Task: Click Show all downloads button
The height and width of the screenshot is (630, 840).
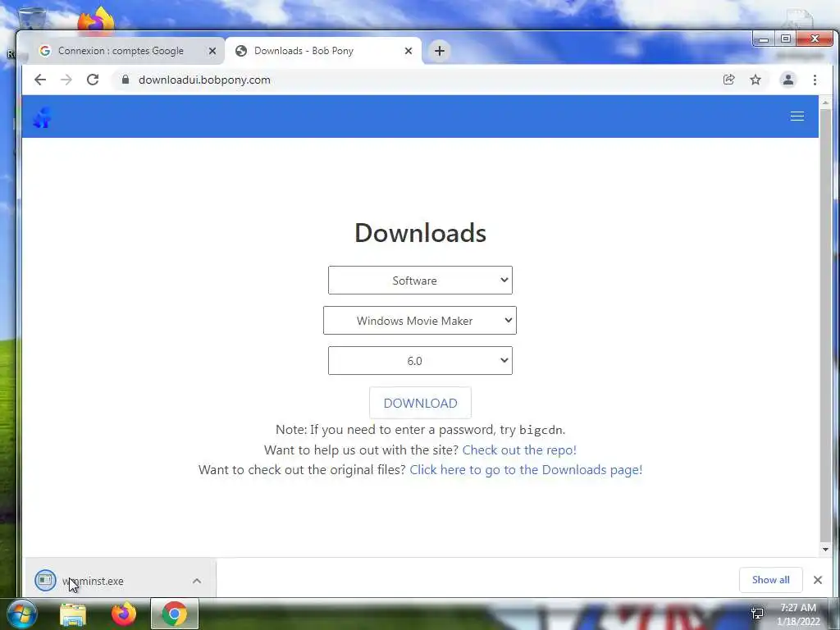Action: (770, 580)
